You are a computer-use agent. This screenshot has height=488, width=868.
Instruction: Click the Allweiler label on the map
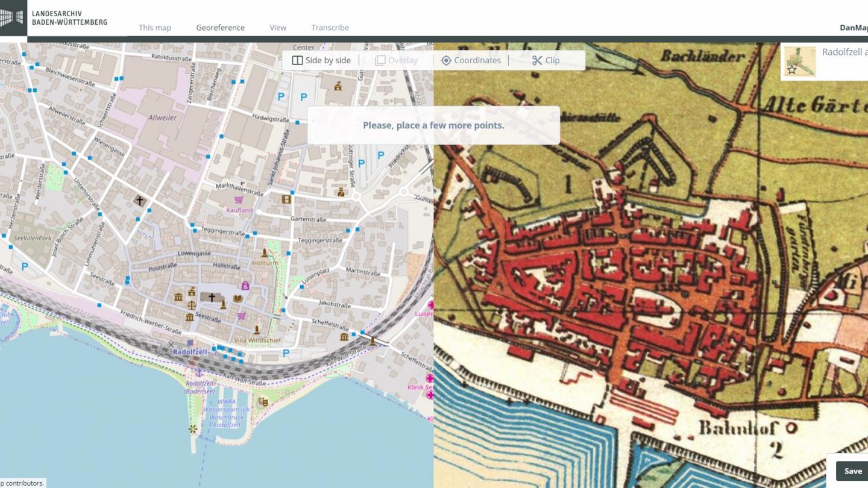[163, 117]
